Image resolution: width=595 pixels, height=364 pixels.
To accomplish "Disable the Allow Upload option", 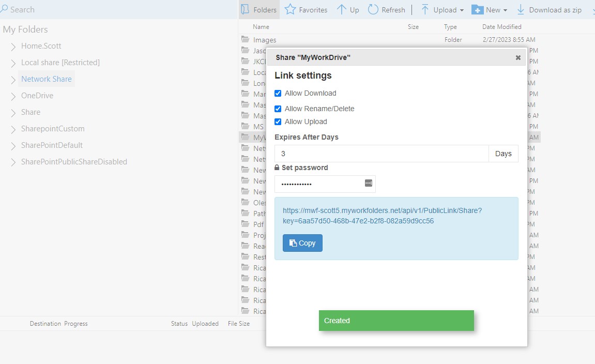I will (278, 122).
